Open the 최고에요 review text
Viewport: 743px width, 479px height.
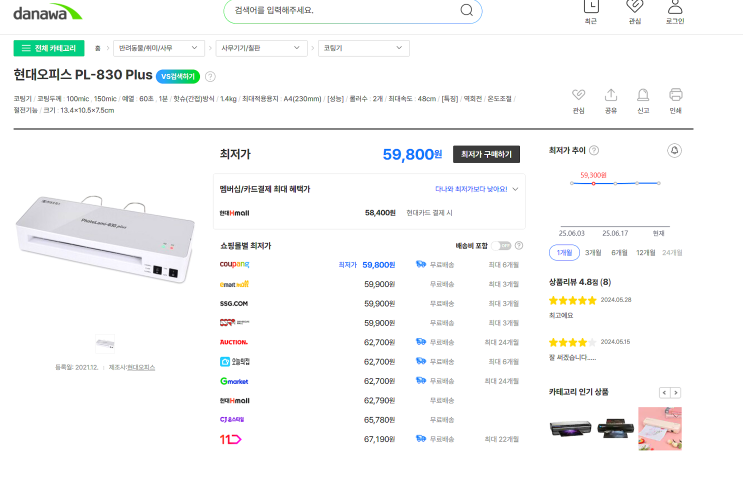(561, 316)
